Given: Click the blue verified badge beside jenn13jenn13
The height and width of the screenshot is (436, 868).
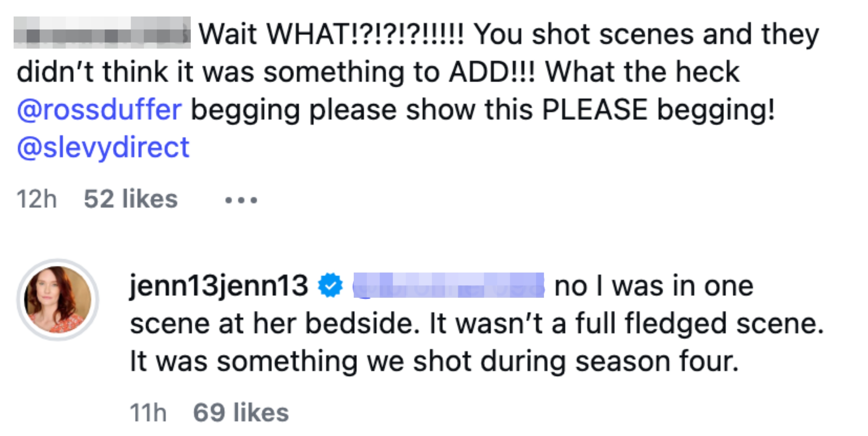Looking at the screenshot, I should click(x=331, y=285).
